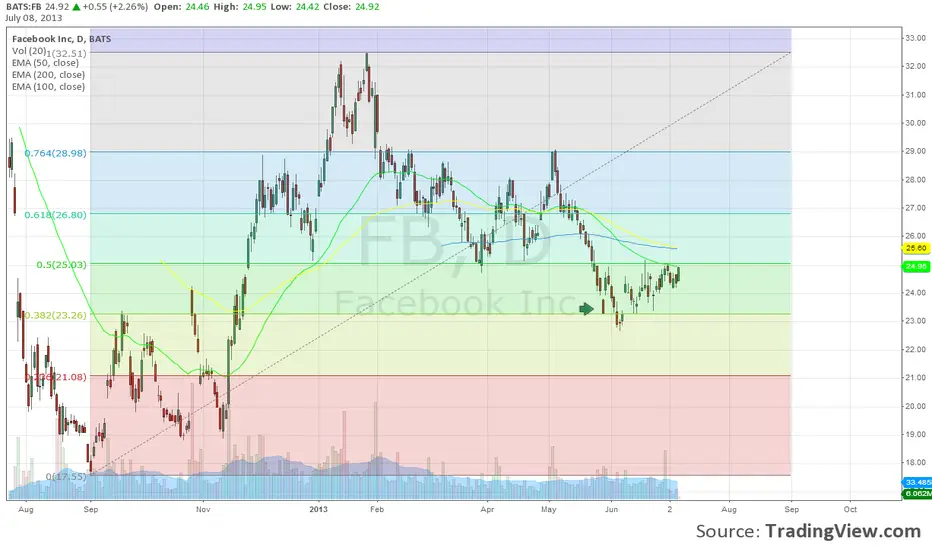The height and width of the screenshot is (550, 932).
Task: Click the Fibonacci 0.618(26.80) level label
Action: point(55,215)
